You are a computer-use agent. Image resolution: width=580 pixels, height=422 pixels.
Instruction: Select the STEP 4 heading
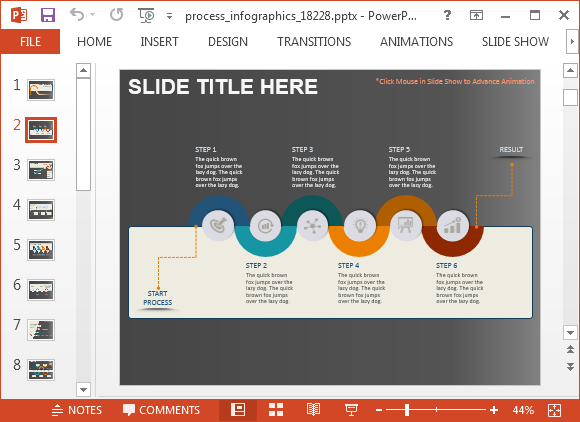(348, 266)
